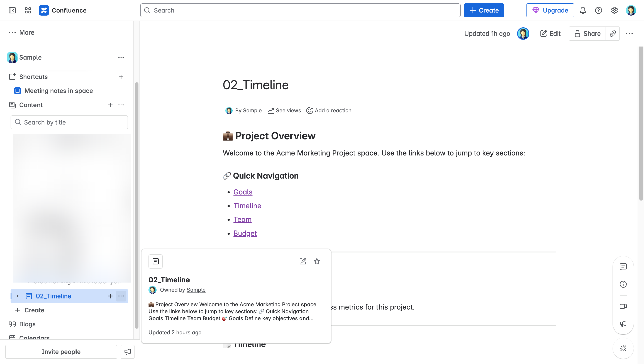Show page details info icon
This screenshot has width=644, height=364.
(623, 284)
